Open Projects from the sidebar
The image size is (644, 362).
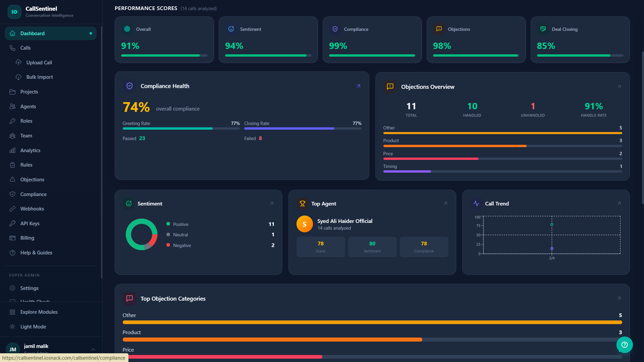(x=50, y=92)
